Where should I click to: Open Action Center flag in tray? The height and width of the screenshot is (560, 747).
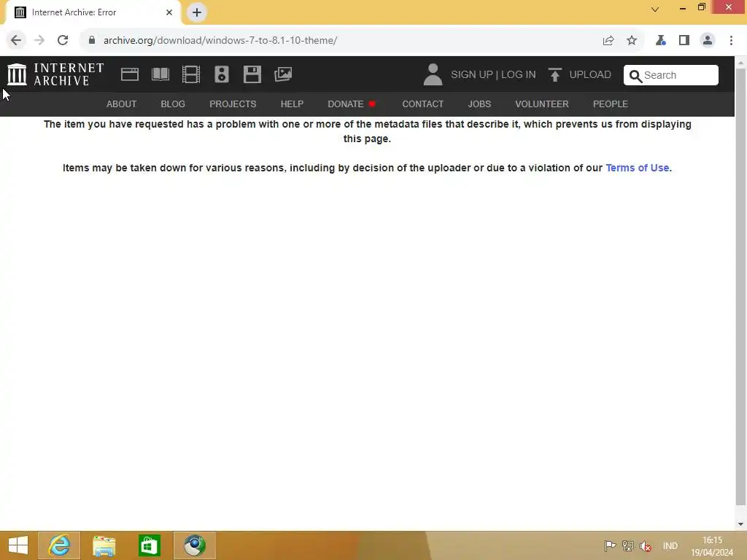[x=610, y=545]
